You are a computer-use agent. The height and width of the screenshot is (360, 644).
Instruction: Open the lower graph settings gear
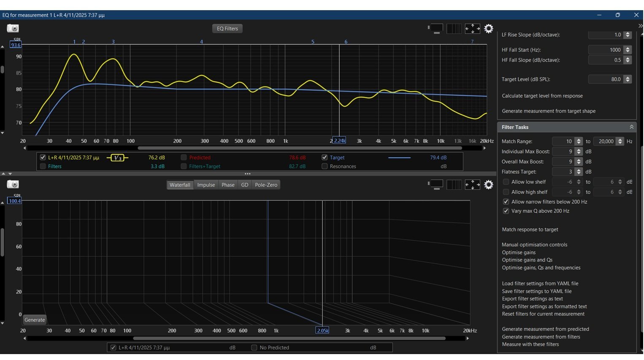[x=488, y=184]
